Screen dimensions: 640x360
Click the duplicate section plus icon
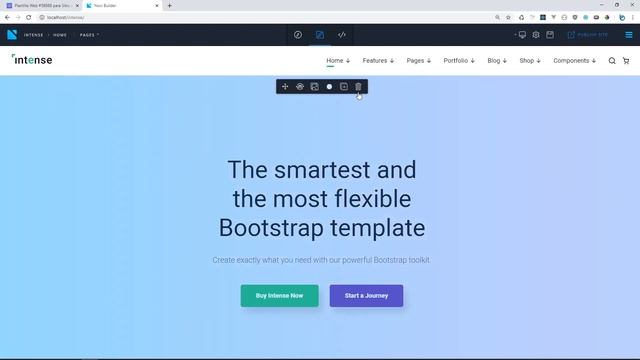344,87
